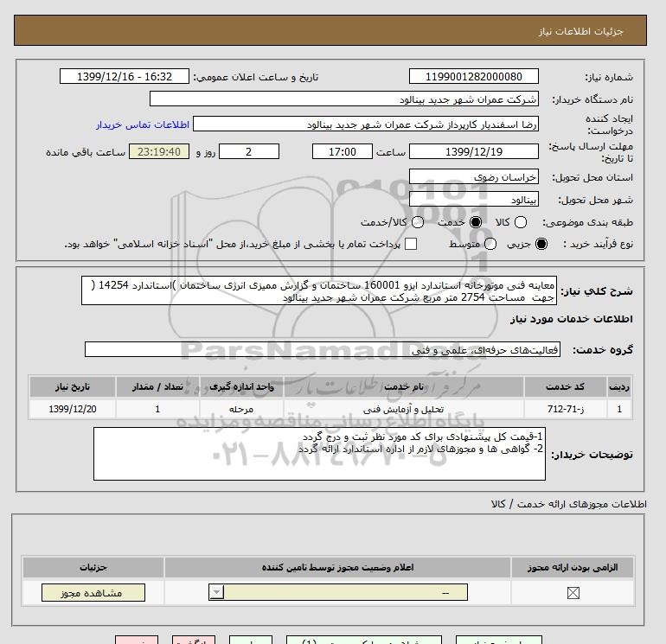Click the طبقه بندی موضوعی label
The height and width of the screenshot is (644, 666).
[x=587, y=222]
